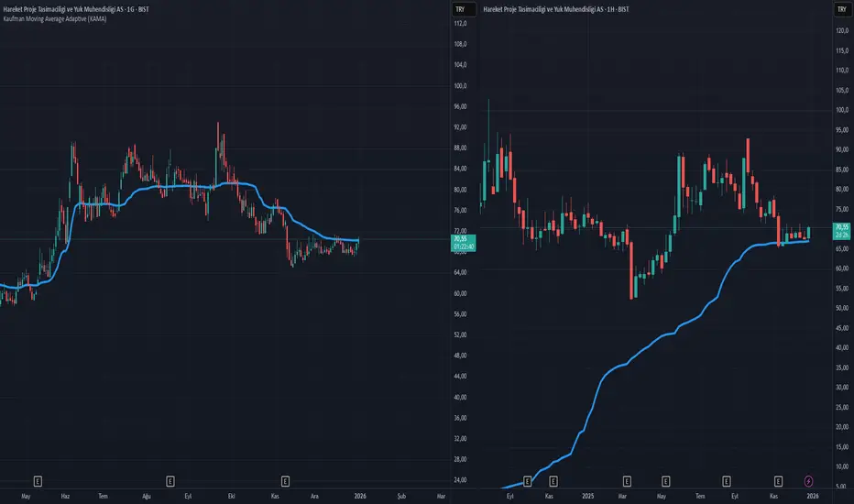Click the purple lightning event icon on weekly chart
The width and height of the screenshot is (854, 504).
click(x=808, y=481)
